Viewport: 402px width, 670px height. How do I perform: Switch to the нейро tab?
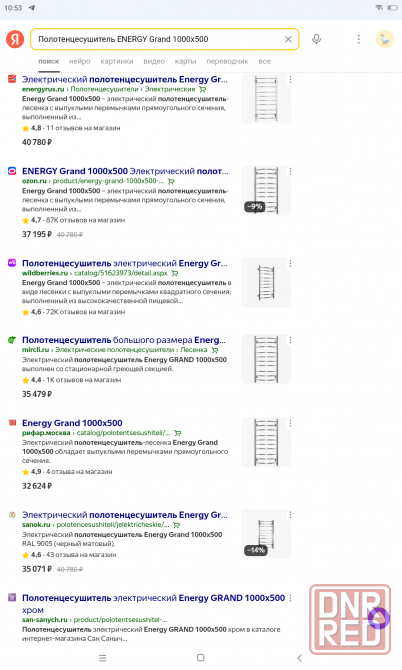[x=79, y=62]
